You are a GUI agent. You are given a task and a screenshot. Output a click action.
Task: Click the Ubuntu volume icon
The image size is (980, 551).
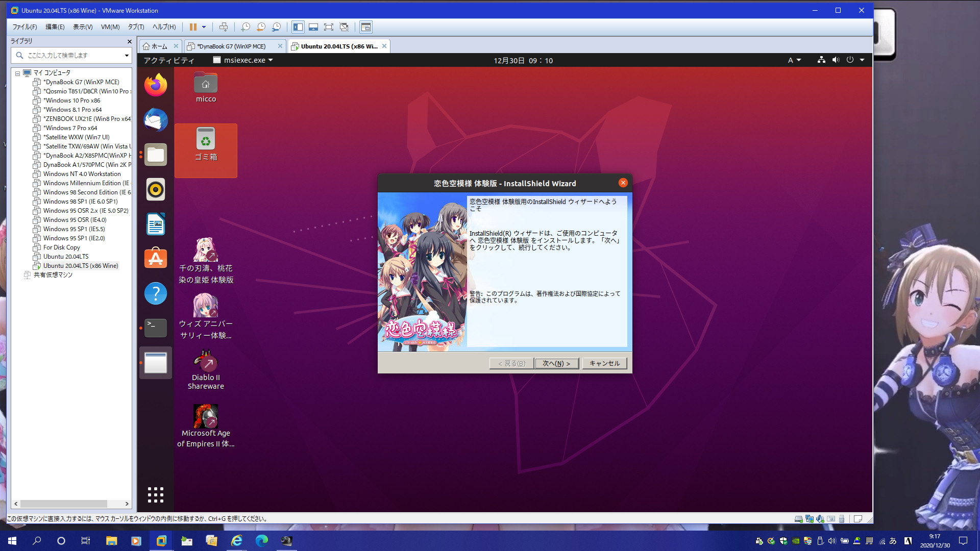point(836,60)
